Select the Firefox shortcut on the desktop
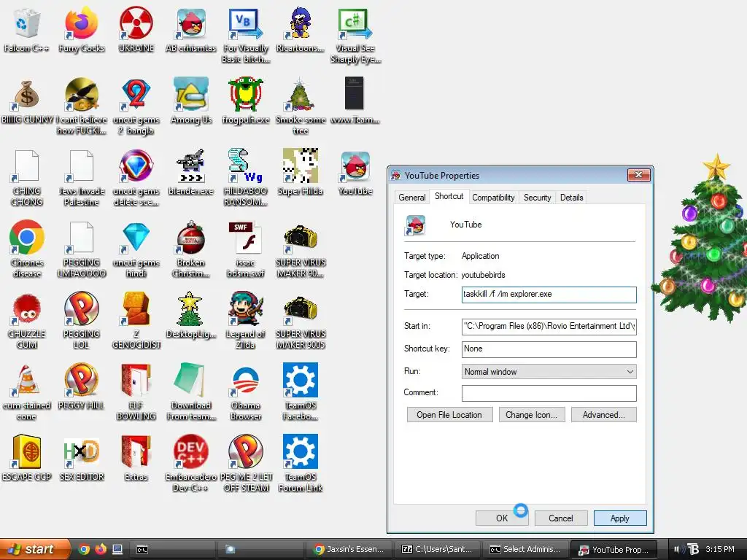 pos(82,23)
